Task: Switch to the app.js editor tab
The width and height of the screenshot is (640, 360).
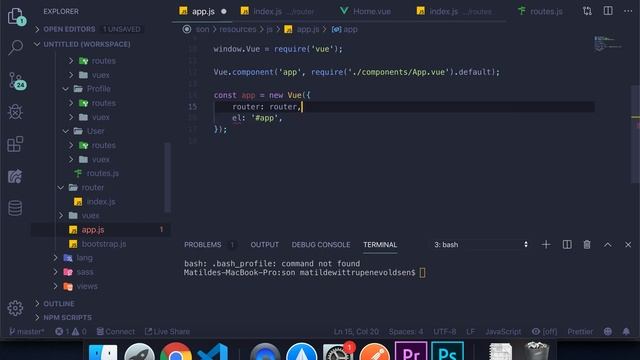Action: [203, 11]
